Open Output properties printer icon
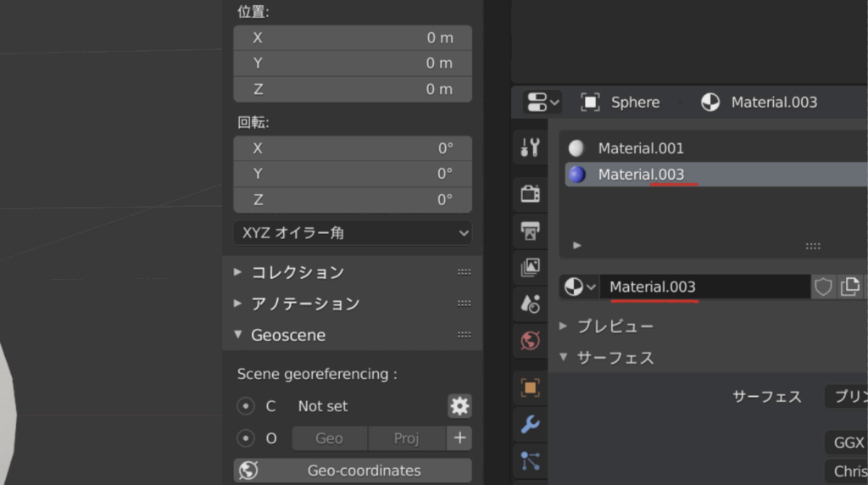 click(x=531, y=231)
